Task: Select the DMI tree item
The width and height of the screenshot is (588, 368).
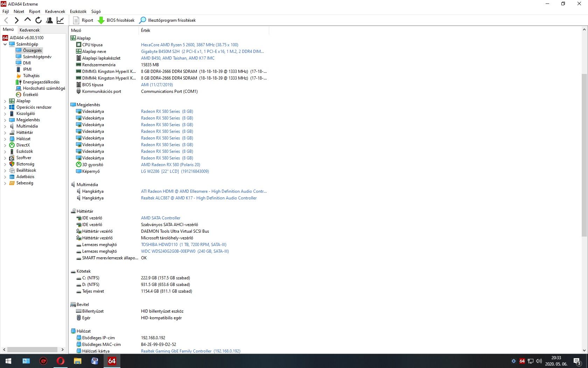Action: (27, 63)
